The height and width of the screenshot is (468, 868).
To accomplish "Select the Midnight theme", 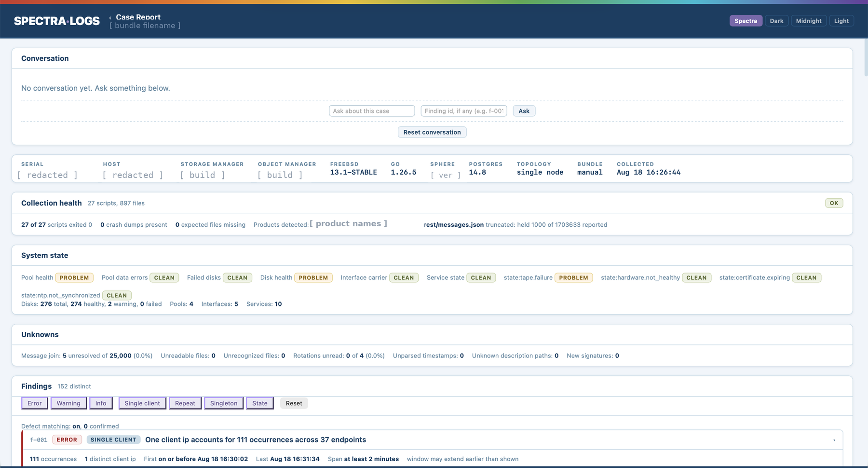I will 809,21.
